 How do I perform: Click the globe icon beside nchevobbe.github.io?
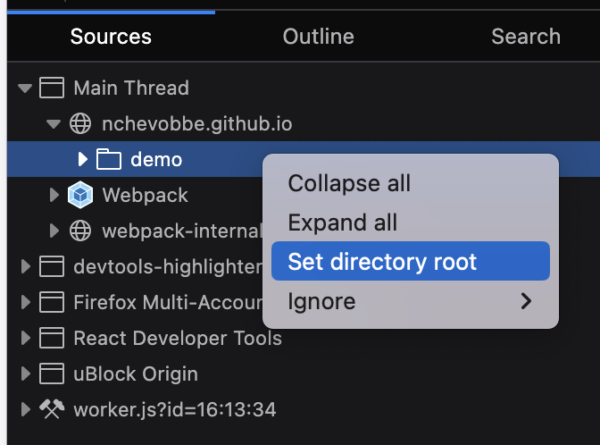coord(80,124)
